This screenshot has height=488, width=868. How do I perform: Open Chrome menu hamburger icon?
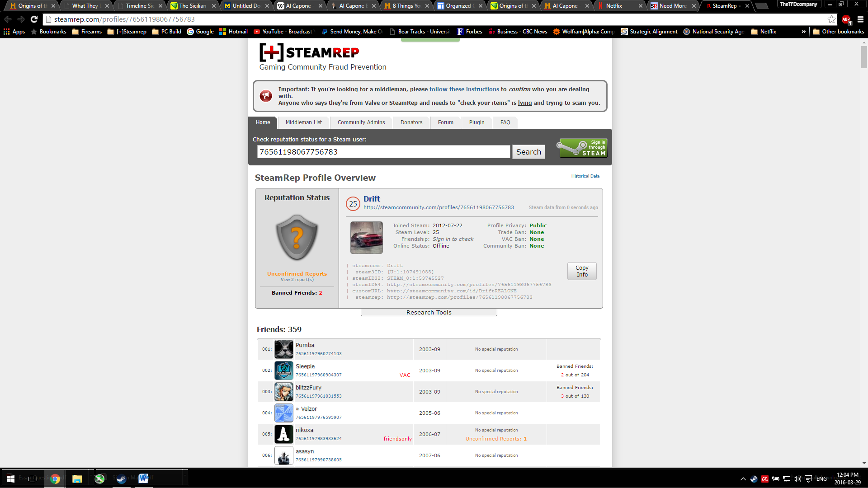[860, 19]
